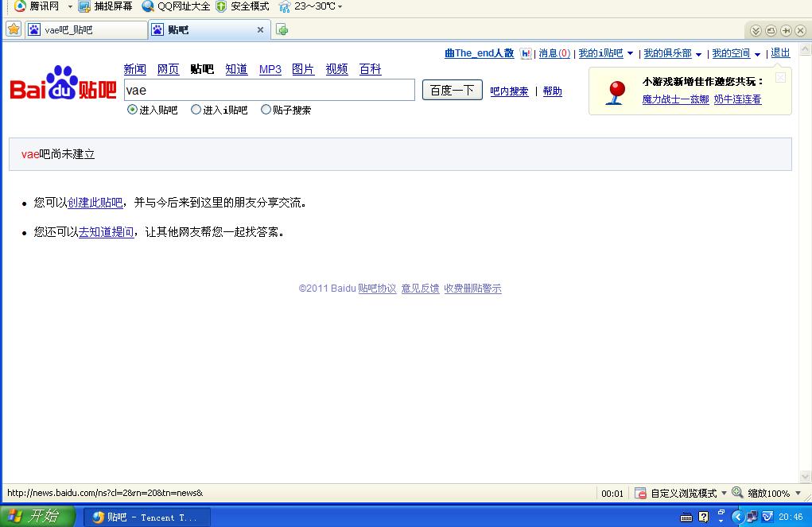Select the 进入i贴吧 radio button
The width and height of the screenshot is (812, 527).
(x=196, y=109)
